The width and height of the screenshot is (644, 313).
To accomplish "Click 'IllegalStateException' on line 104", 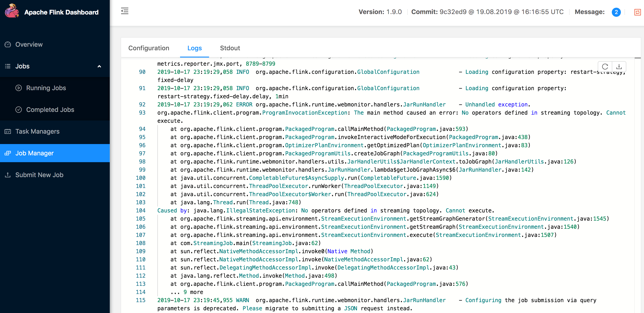I will pos(261,210).
